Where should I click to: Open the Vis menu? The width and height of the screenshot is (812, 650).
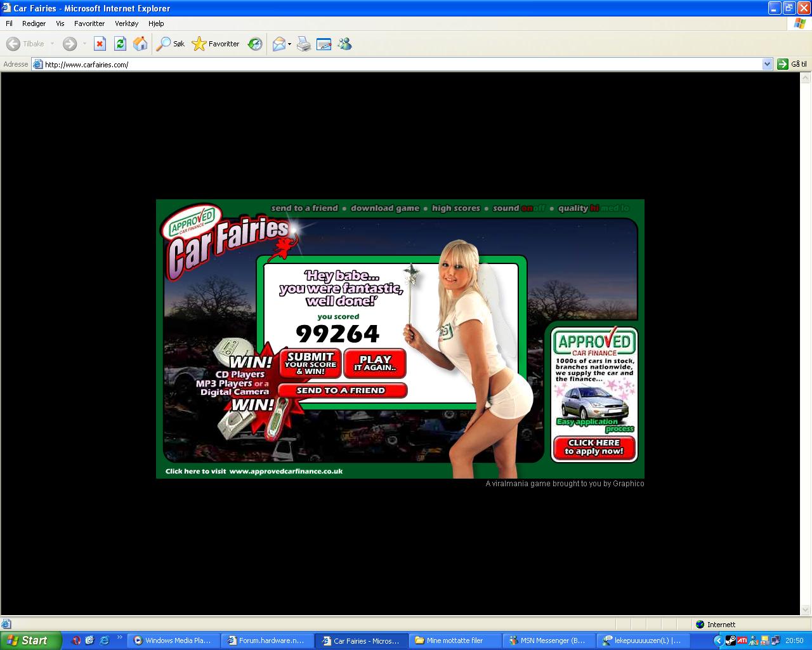[60, 23]
